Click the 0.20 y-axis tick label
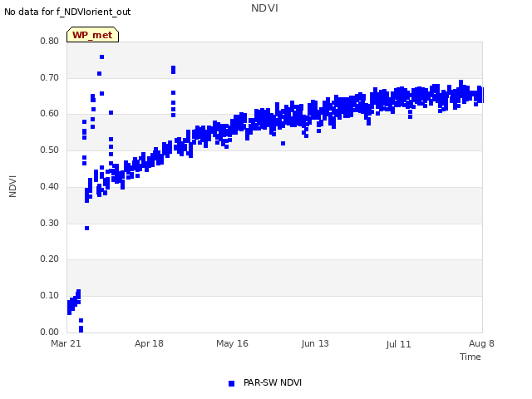This screenshot has width=532, height=399. [50, 259]
